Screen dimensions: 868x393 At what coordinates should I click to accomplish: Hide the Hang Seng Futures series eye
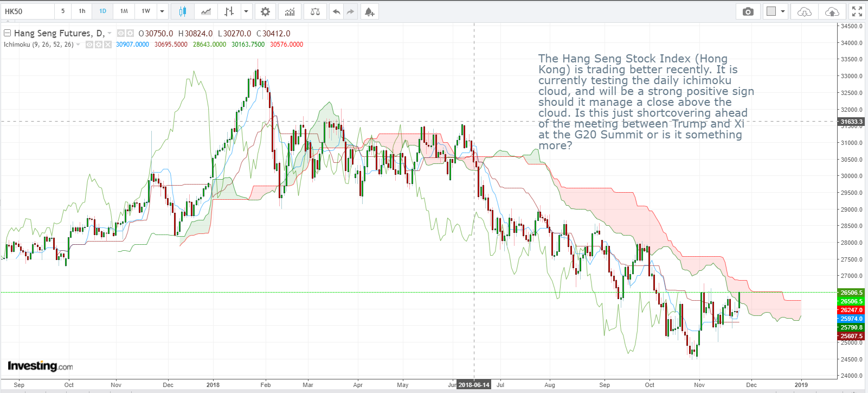coord(121,33)
